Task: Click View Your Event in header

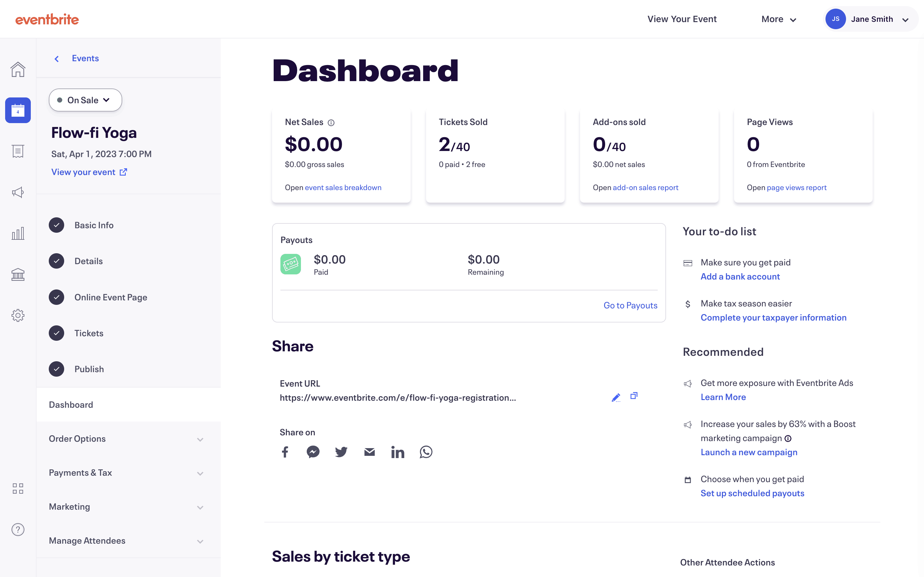Action: pyautogui.click(x=681, y=19)
